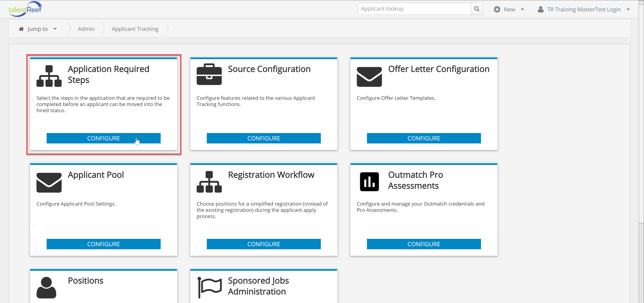Configure Source Configuration

coord(263,138)
